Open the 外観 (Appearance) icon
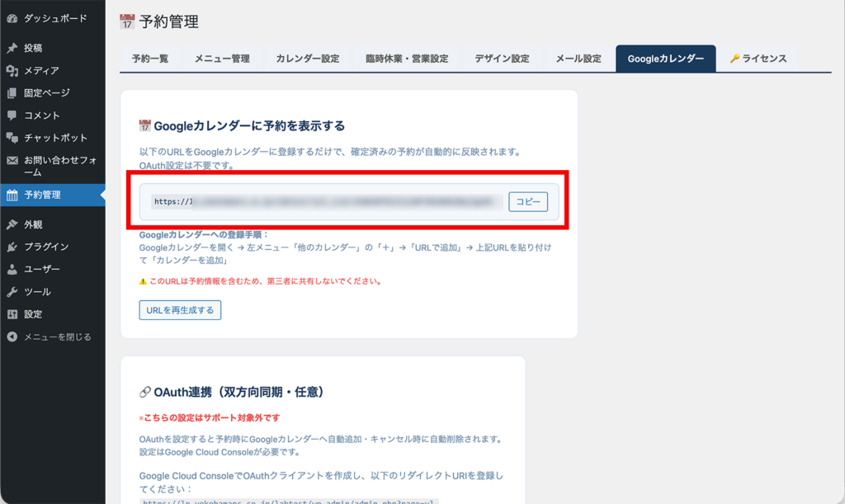Screen dimensions: 845x504 pos(12,224)
